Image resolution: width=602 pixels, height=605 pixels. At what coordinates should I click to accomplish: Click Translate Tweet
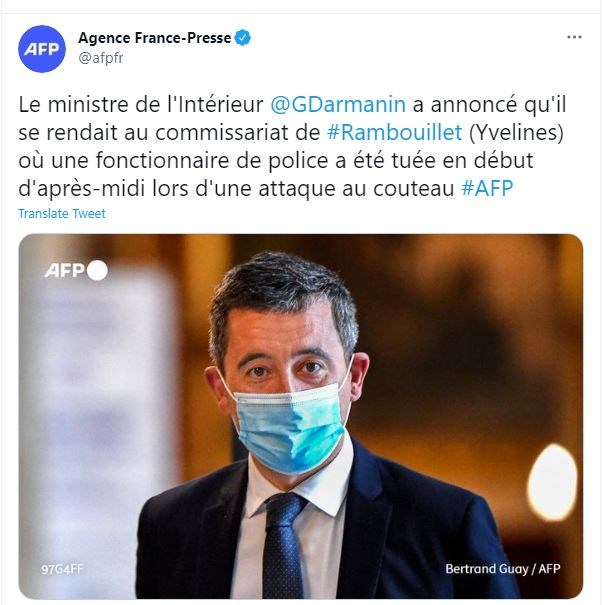click(x=62, y=213)
